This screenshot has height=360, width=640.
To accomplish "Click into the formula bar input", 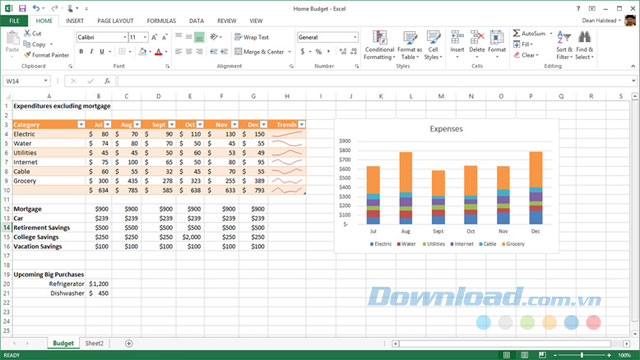I will click(375, 81).
